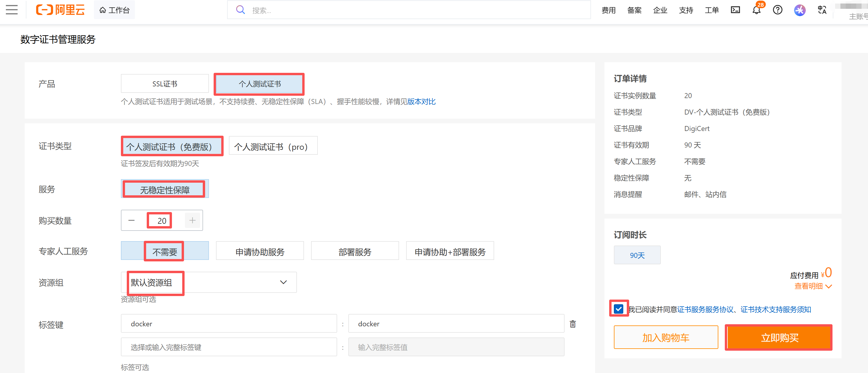Switch language with the translate icon
868x373 pixels.
823,10
